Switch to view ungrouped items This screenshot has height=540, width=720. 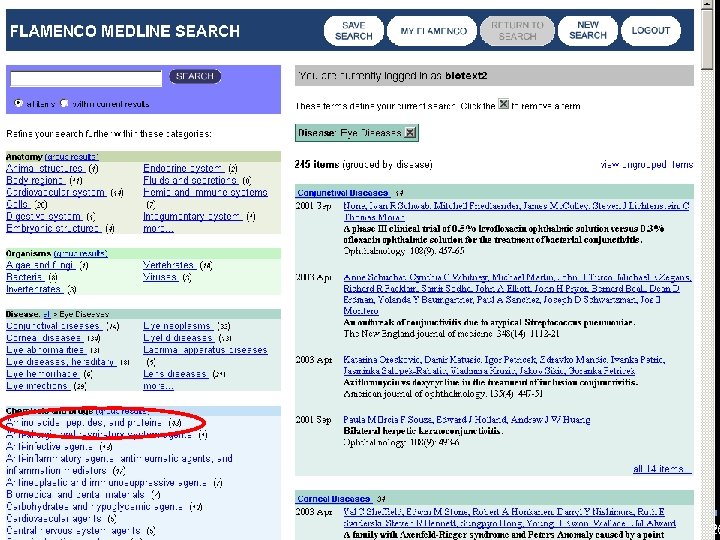(647, 164)
